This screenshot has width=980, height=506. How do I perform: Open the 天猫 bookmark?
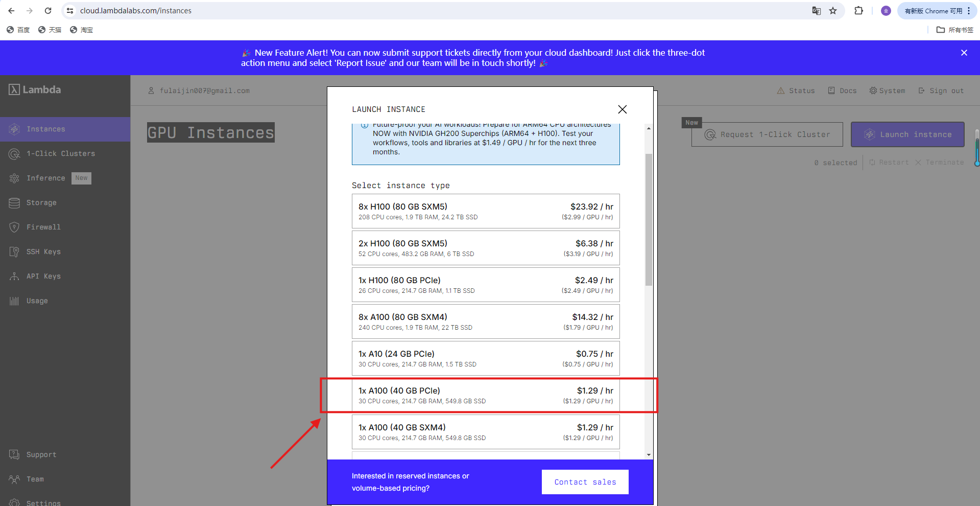point(50,30)
